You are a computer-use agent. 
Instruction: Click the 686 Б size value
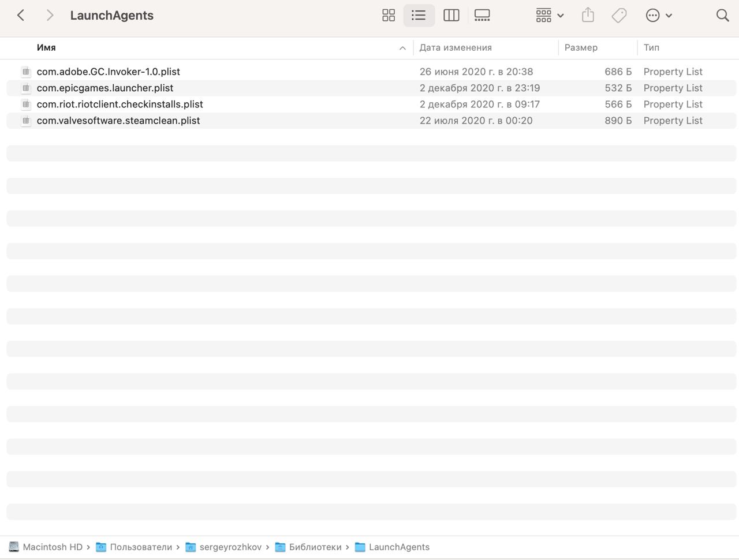618,72
